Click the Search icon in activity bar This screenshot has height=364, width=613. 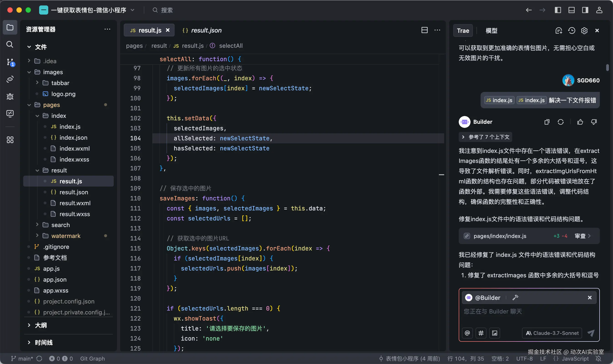[x=10, y=44]
